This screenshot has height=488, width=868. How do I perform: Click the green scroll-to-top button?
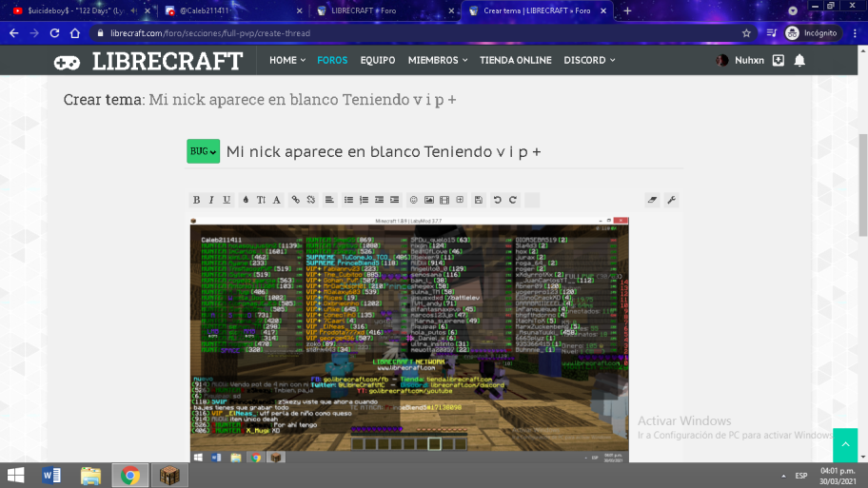tap(845, 444)
